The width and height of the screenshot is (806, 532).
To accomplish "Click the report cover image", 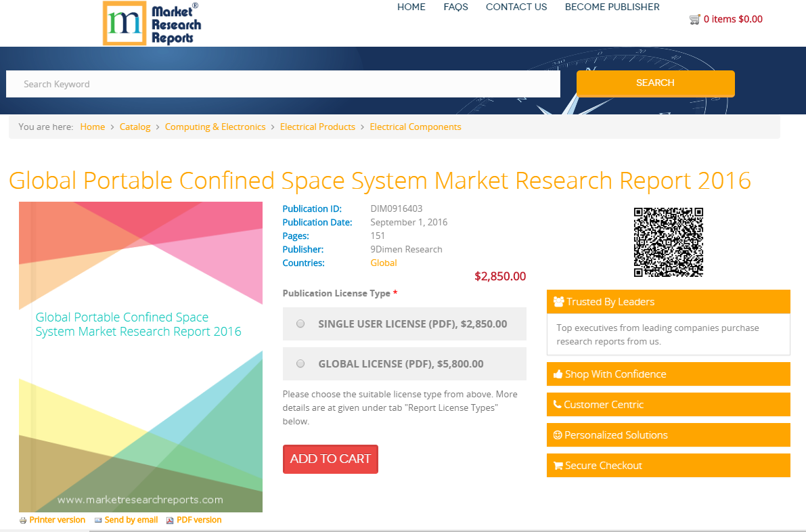I will click(141, 357).
